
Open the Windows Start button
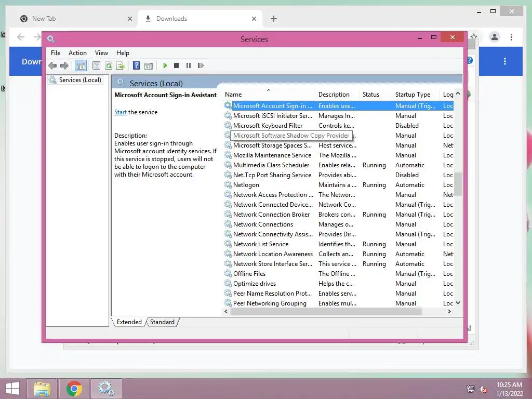point(12,389)
